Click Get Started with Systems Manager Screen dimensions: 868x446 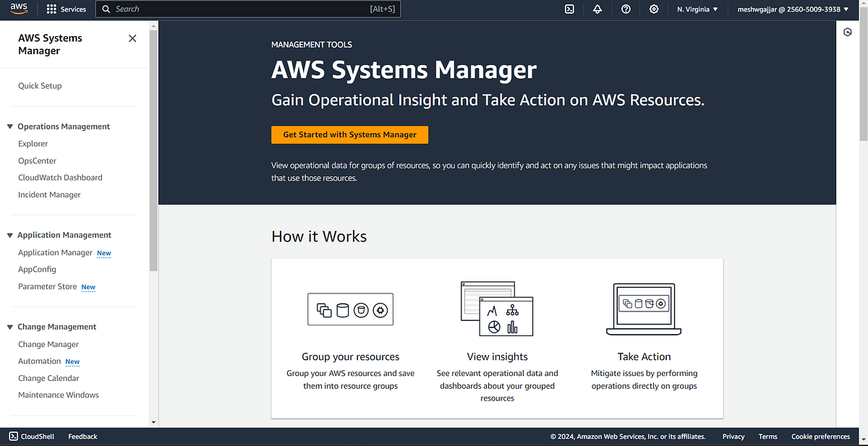pos(349,134)
